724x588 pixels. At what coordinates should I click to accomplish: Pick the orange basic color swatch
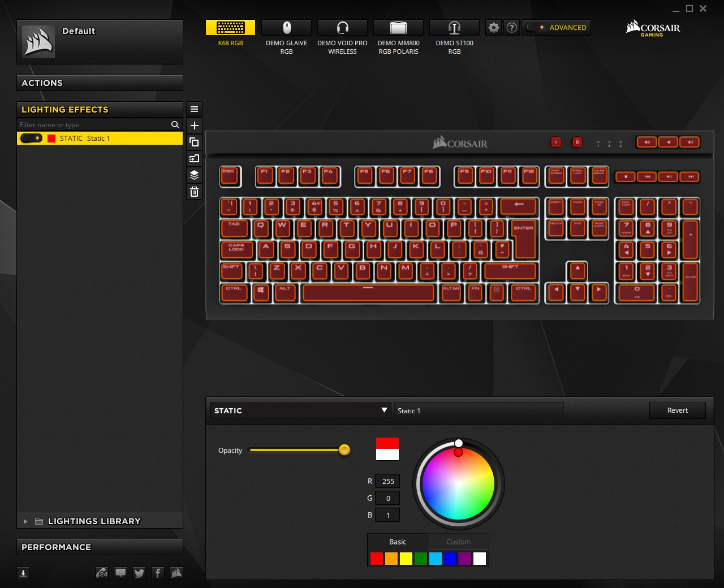391,559
